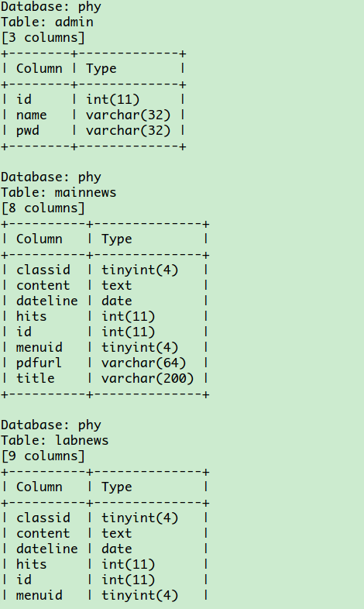Click the 'Table: mainnews' header line

coord(59,192)
